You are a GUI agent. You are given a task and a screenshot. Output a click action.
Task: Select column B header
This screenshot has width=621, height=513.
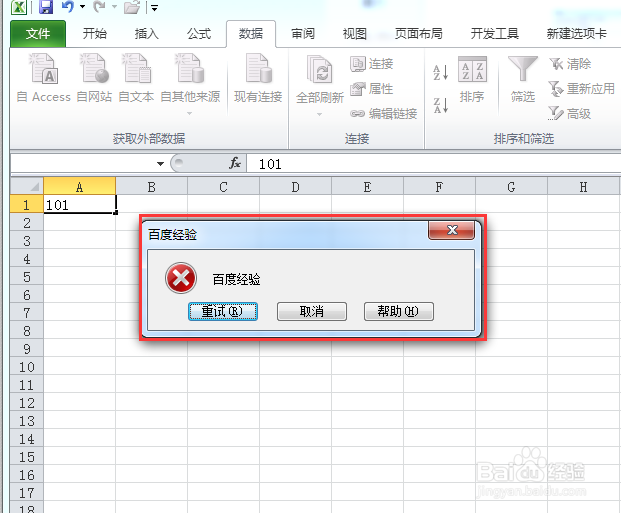pos(151,187)
